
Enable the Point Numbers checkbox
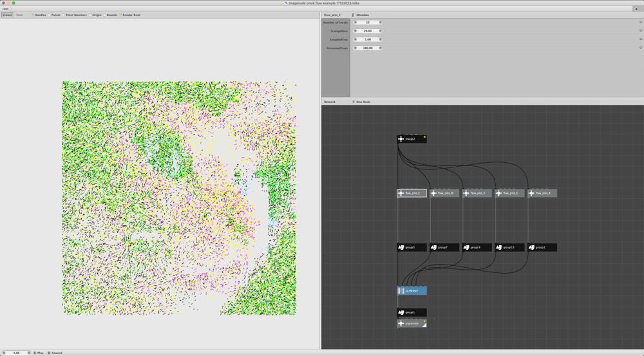(63, 15)
